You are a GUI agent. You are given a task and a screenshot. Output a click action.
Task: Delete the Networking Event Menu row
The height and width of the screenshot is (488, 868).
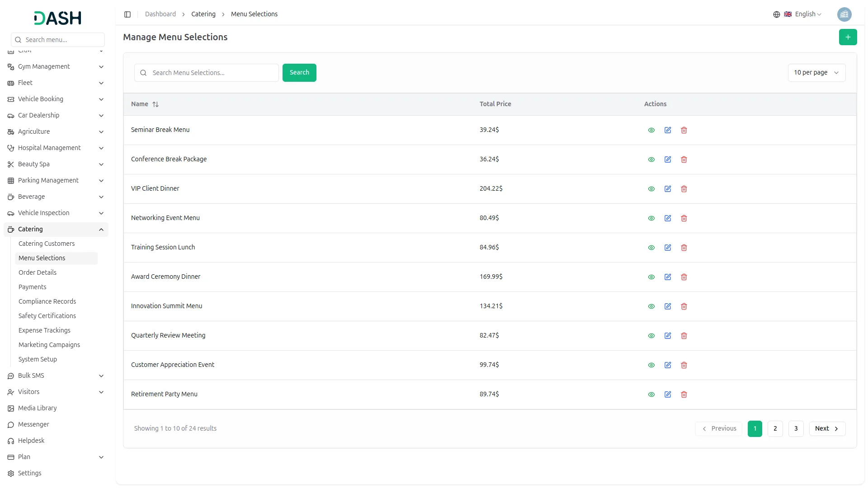pyautogui.click(x=684, y=218)
